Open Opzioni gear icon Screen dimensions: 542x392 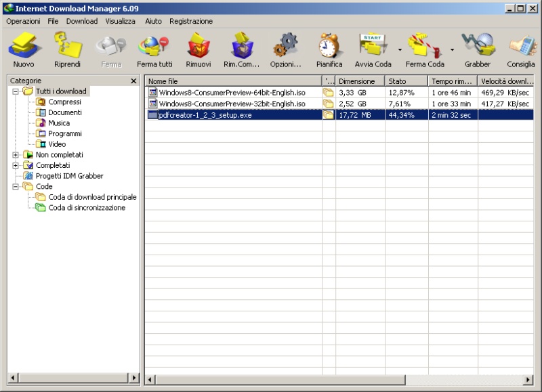point(285,50)
